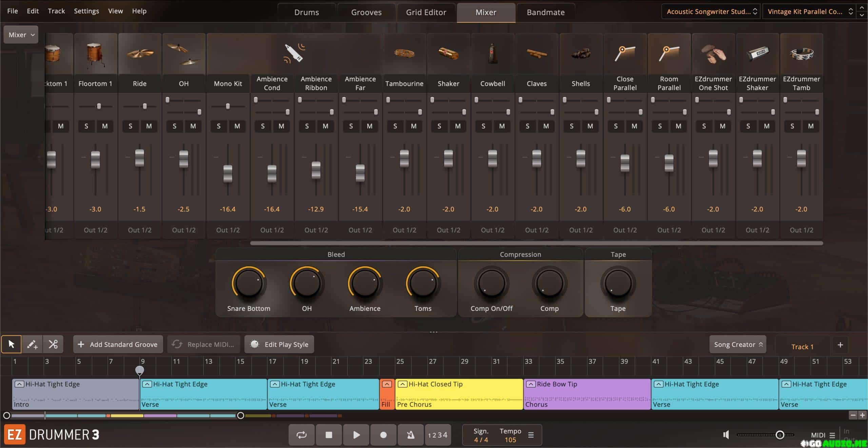868x448 pixels.
Task: Solo the OH channel
Action: pos(174,126)
